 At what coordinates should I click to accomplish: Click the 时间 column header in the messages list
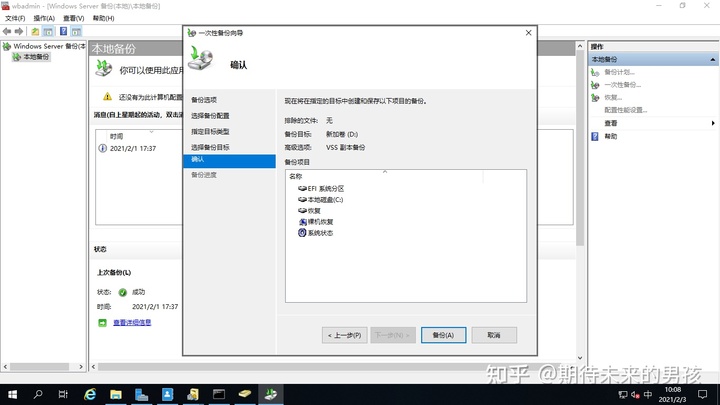117,136
